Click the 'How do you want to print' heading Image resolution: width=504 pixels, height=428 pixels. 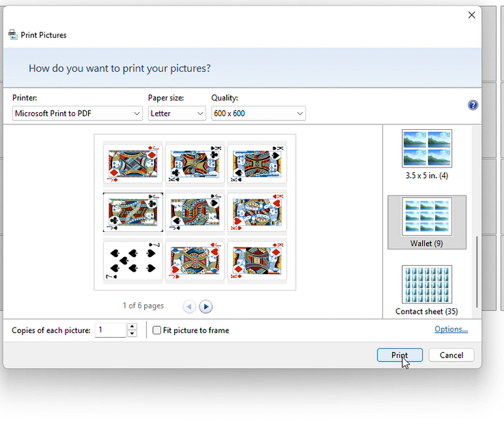coord(120,68)
